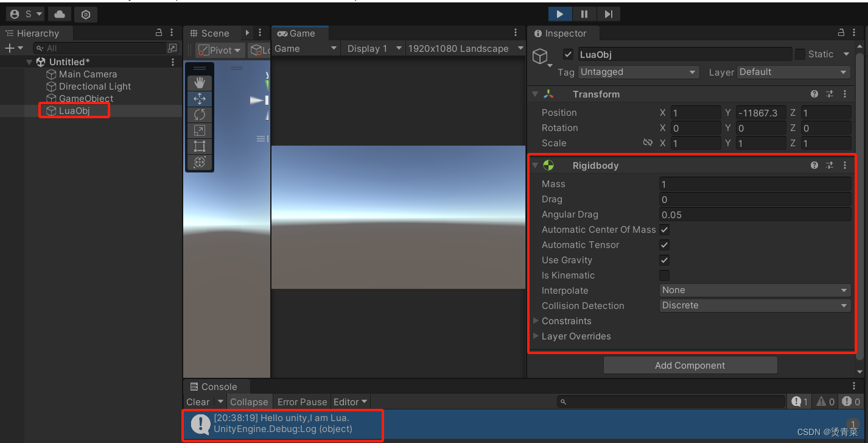Image resolution: width=868 pixels, height=443 pixels.
Task: Select the Hand view tool
Action: [200, 83]
